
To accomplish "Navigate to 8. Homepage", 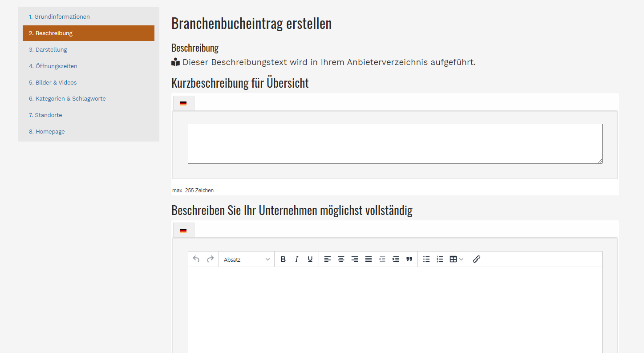I will coord(89,132).
